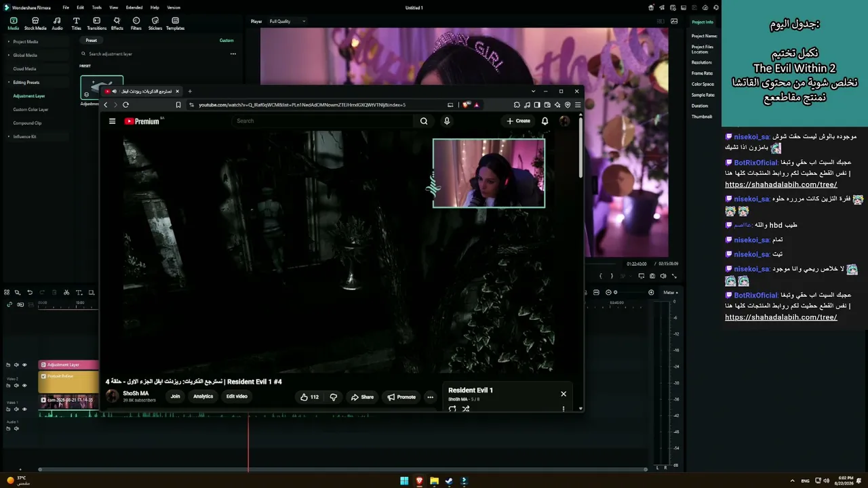Click the gift icon in Filmora title bar
The height and width of the screenshot is (488, 868).
pyautogui.click(x=651, y=7)
